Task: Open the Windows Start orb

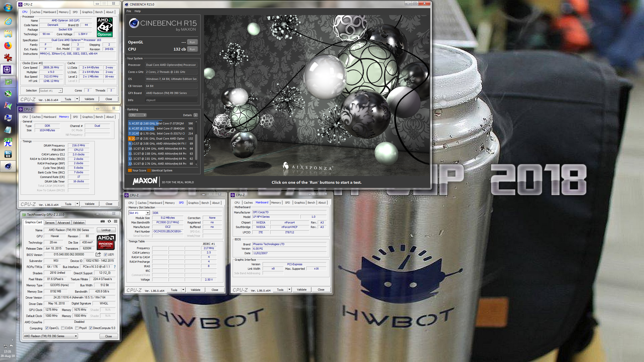Action: (x=8, y=7)
